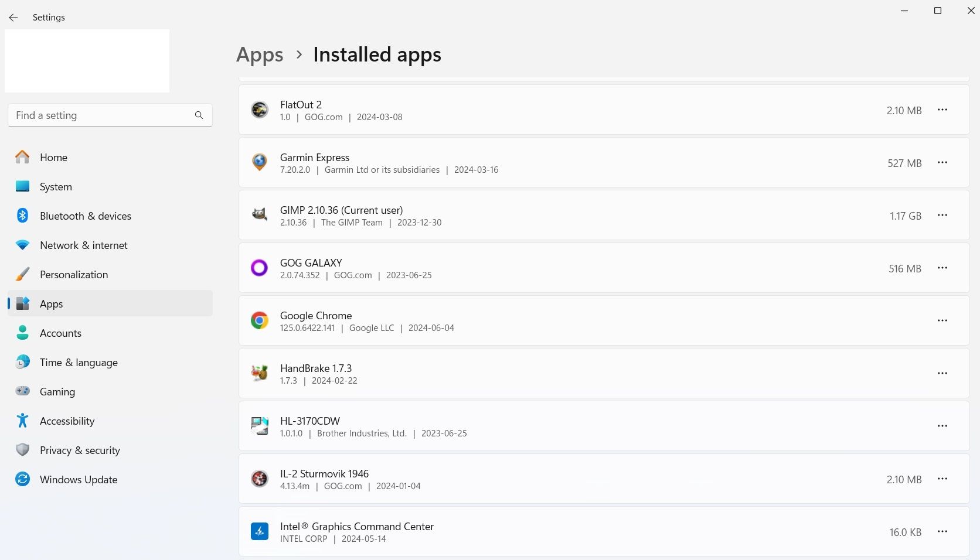Click the Time & language globe icon
This screenshot has width=980, height=560.
pos(22,362)
